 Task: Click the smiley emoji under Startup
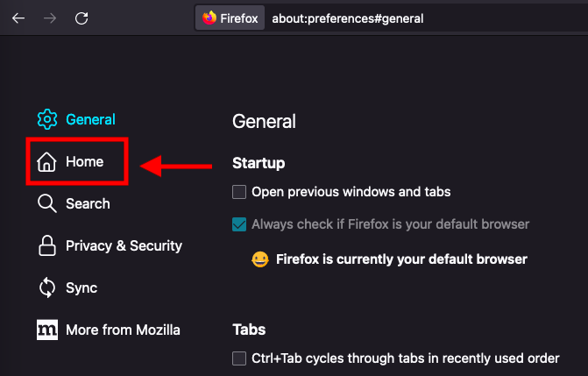tap(259, 259)
